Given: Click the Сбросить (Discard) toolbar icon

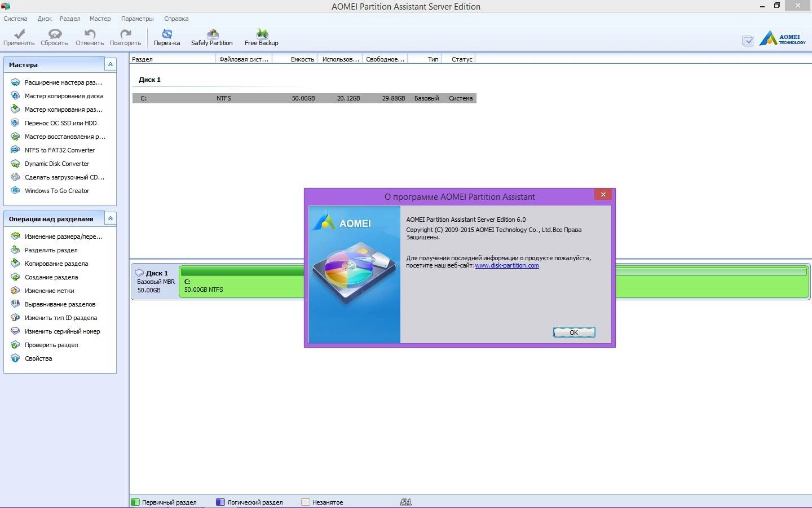Looking at the screenshot, I should [54, 38].
